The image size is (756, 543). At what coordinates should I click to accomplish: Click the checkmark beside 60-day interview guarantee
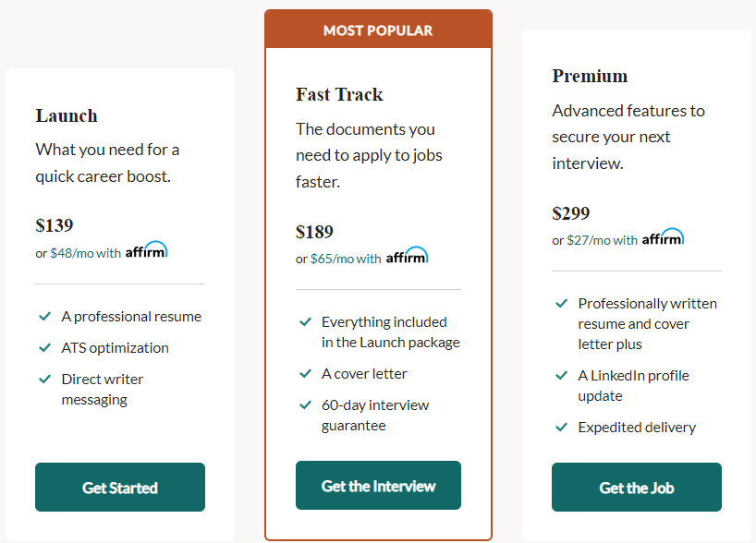tap(305, 405)
